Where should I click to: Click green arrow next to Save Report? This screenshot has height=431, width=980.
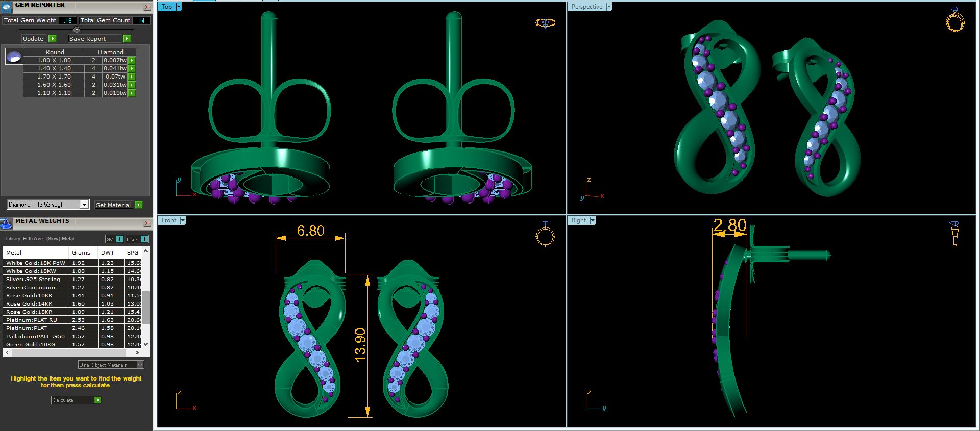click(x=127, y=39)
